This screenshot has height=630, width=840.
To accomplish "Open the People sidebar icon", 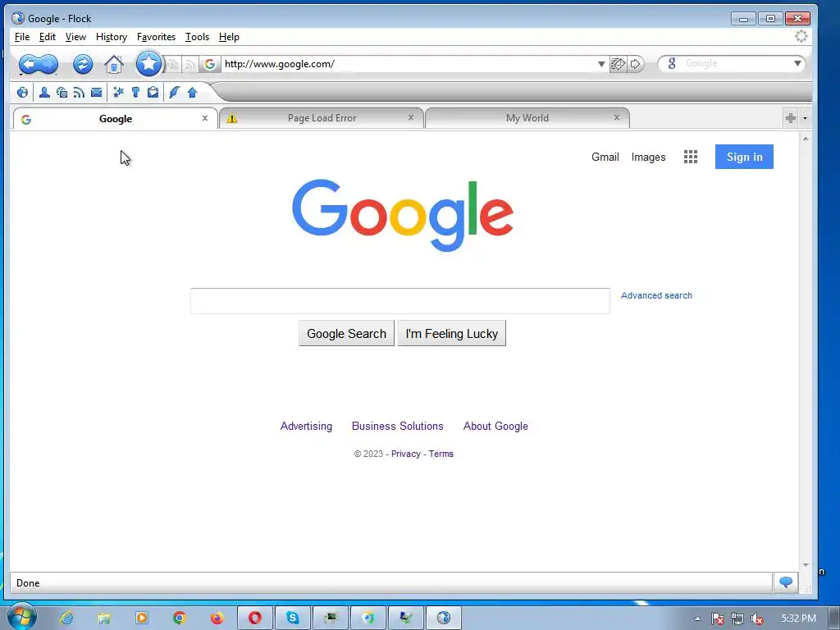I will pyautogui.click(x=44, y=92).
